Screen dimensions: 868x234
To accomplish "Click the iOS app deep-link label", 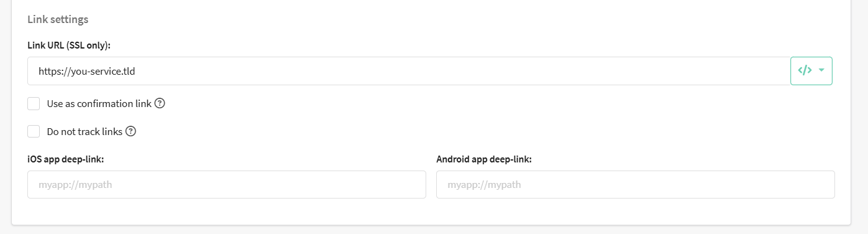I will (65, 159).
